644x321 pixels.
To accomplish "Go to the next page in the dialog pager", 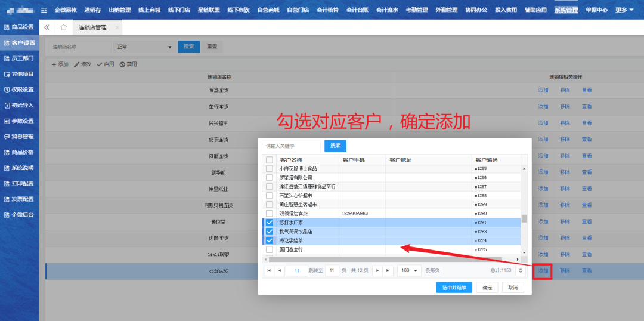I will pos(377,270).
